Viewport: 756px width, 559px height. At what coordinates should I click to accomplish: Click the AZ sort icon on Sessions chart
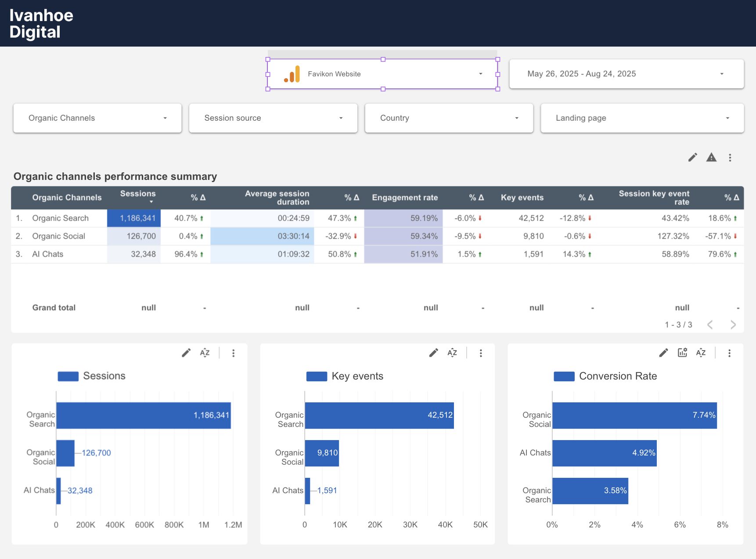(205, 353)
